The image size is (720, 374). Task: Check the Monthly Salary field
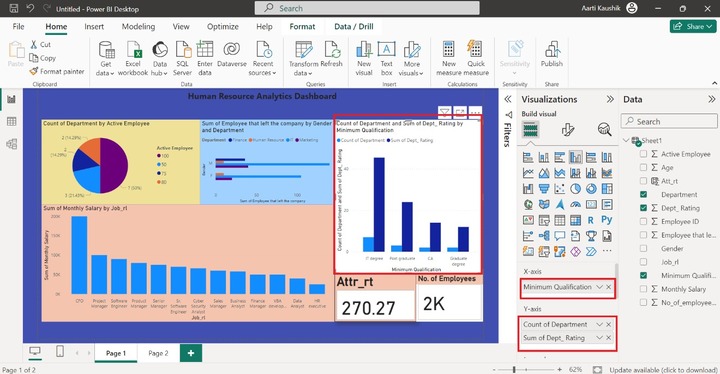tap(643, 289)
